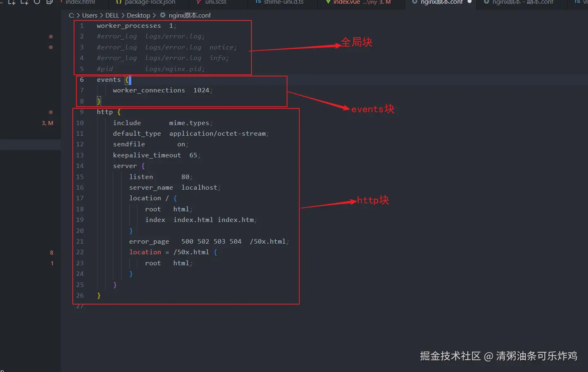The image size is (588, 372).
Task: Click the 'server_name' directive
Action: point(151,188)
